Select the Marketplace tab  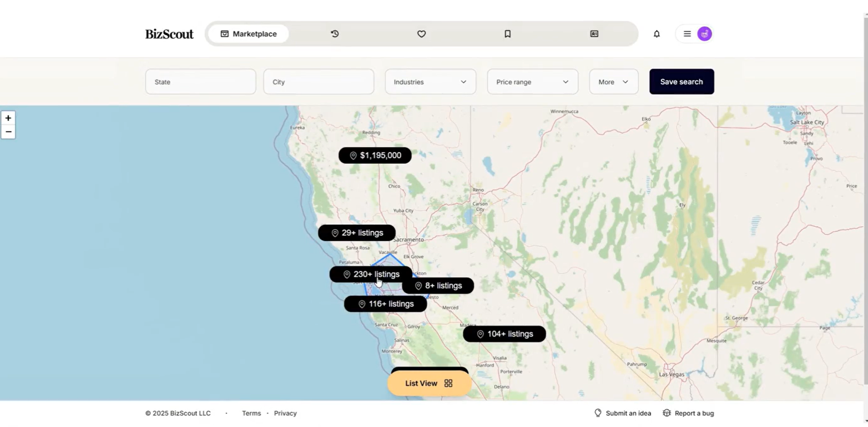tap(248, 34)
